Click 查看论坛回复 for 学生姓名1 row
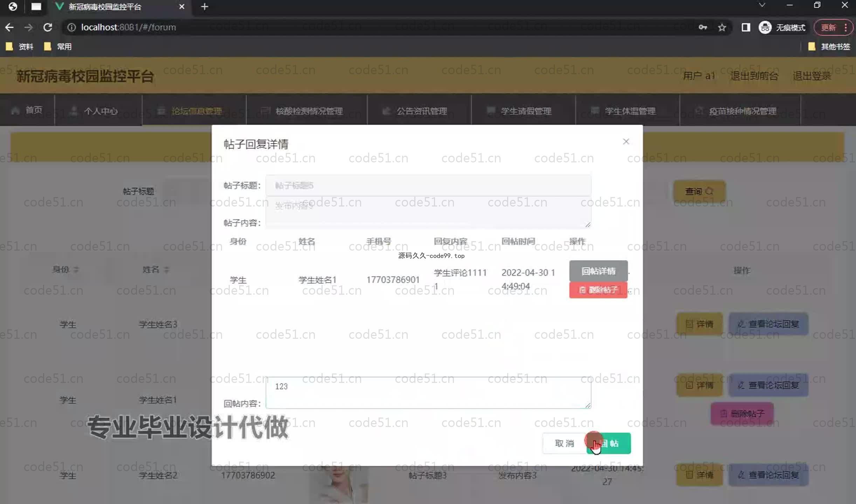The height and width of the screenshot is (504, 856). [768, 385]
